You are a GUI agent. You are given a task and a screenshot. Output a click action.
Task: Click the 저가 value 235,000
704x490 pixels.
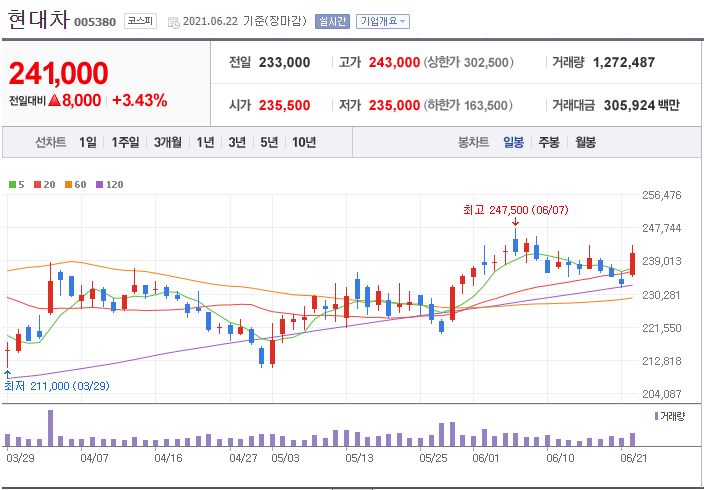click(394, 106)
